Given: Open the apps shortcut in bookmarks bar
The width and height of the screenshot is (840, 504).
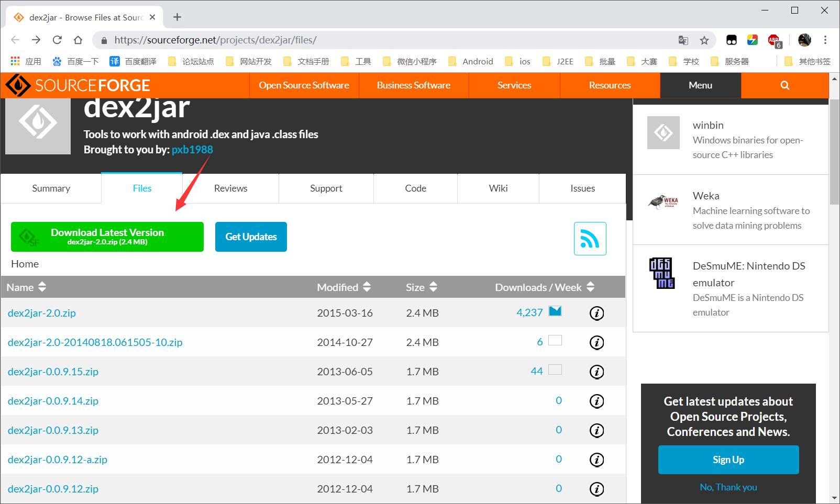Looking at the screenshot, I should pos(26,61).
